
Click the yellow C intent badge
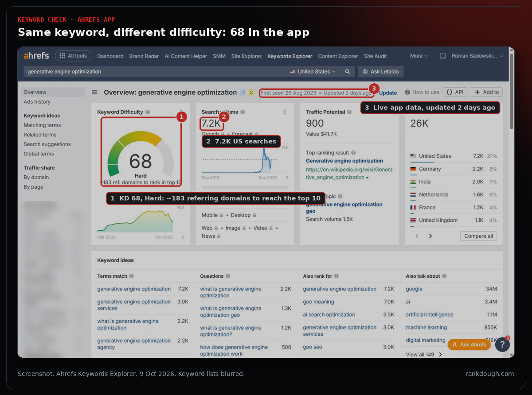[251, 93]
